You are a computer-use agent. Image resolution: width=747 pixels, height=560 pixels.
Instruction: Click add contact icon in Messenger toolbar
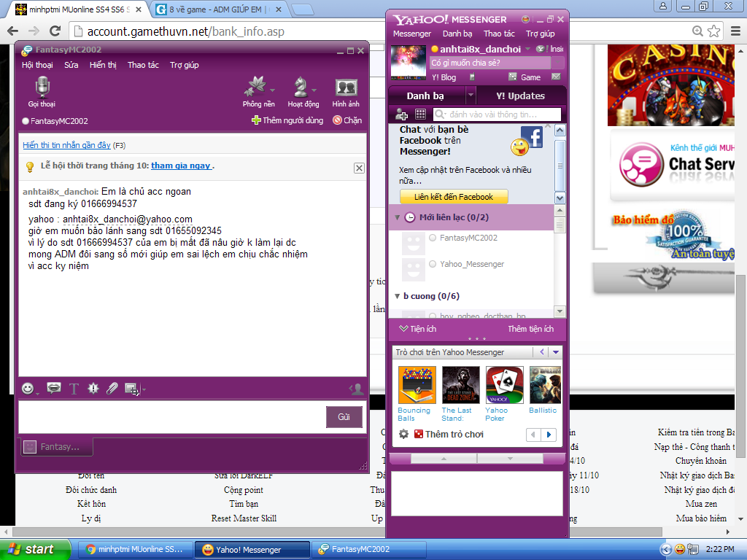402,114
